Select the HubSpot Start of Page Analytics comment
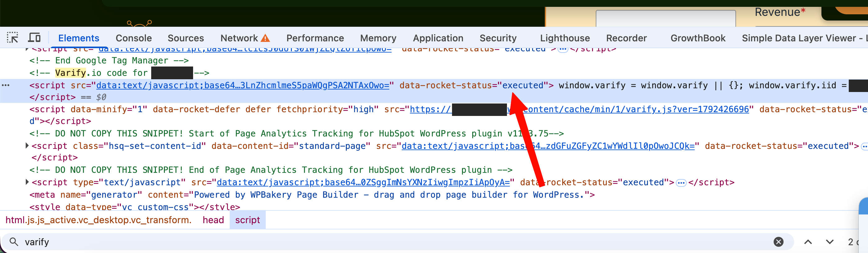The height and width of the screenshot is (253, 868). tap(296, 133)
